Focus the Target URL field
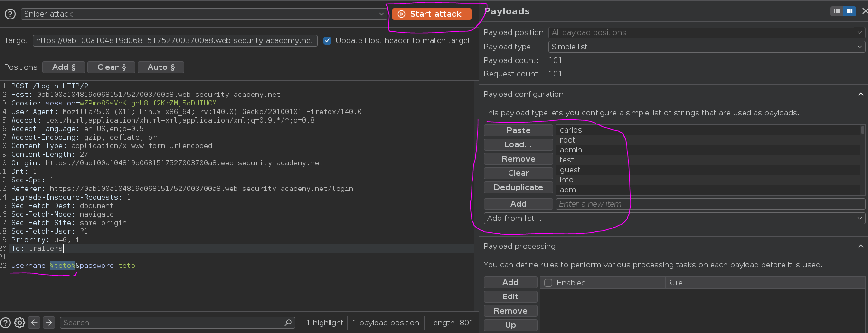Screen dimensions: 868x333 pyautogui.click(x=175, y=40)
